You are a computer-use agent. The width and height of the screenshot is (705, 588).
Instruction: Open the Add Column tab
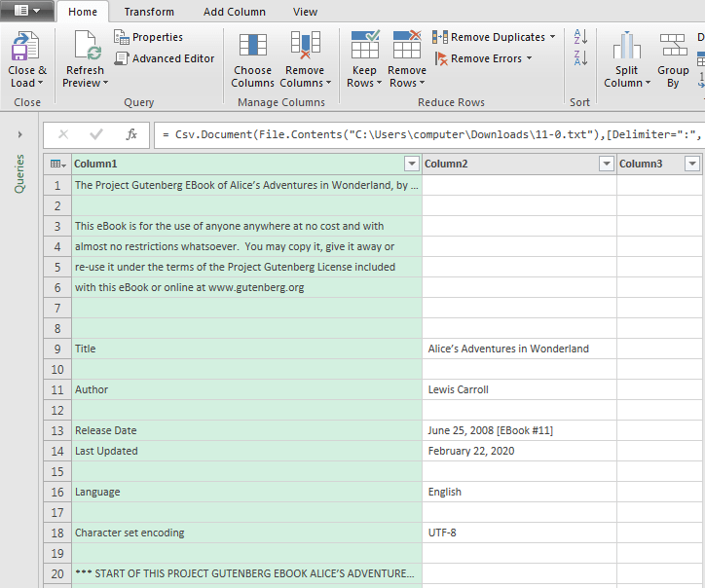[234, 12]
